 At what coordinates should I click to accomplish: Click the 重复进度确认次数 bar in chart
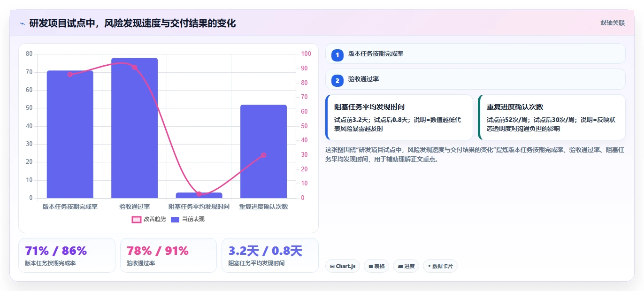point(263,151)
